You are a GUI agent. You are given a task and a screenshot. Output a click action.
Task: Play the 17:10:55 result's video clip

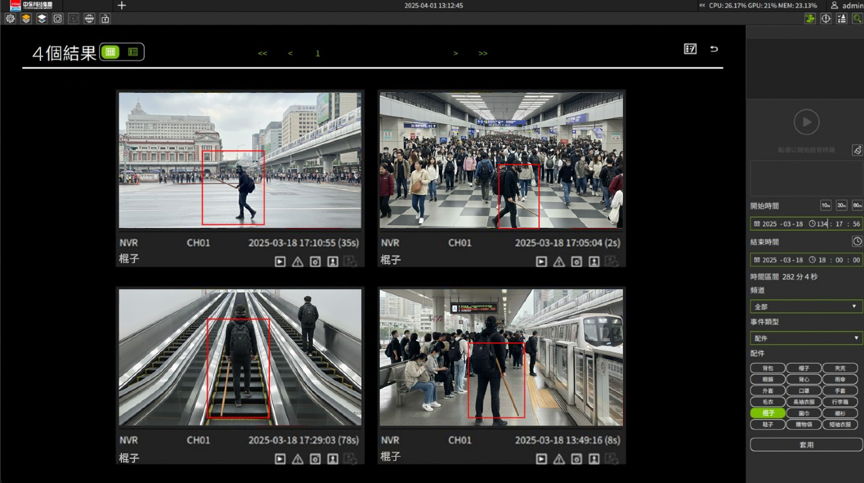pyautogui.click(x=280, y=261)
